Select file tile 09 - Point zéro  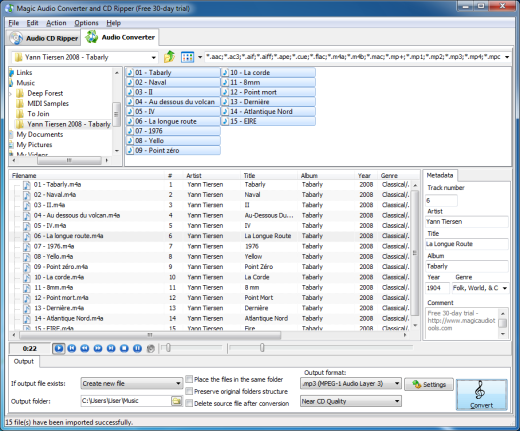click(173, 151)
